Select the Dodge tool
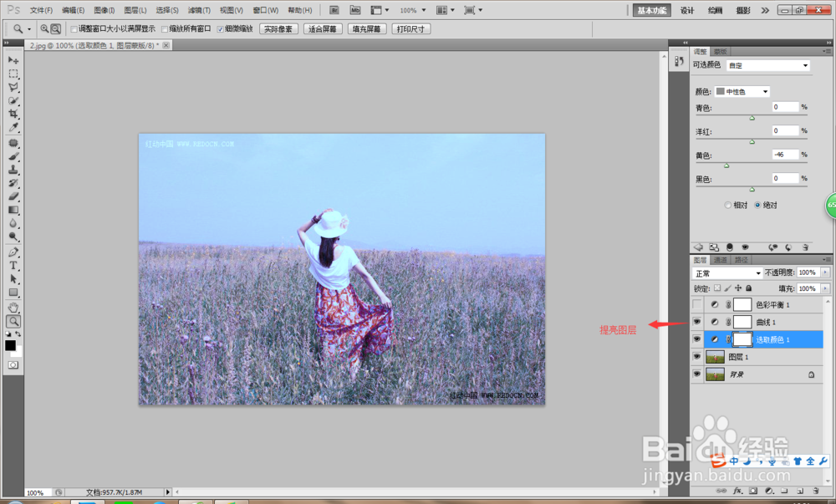Viewport: 836px width, 504px height. point(13,237)
